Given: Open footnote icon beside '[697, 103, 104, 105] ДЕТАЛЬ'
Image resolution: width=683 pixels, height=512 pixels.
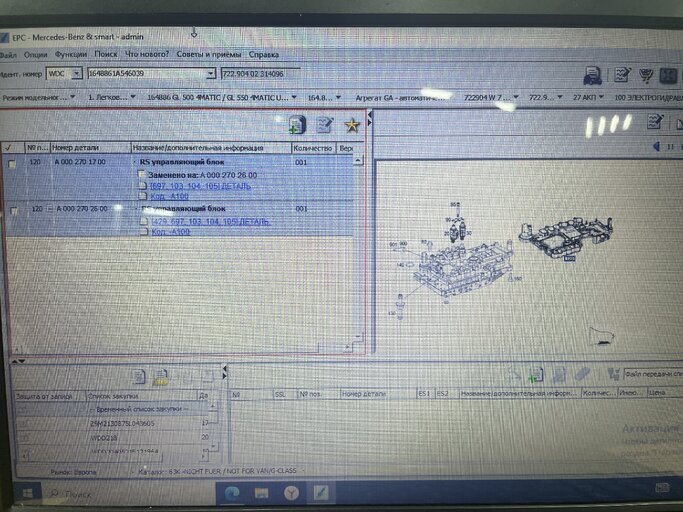Looking at the screenshot, I should point(142,186).
